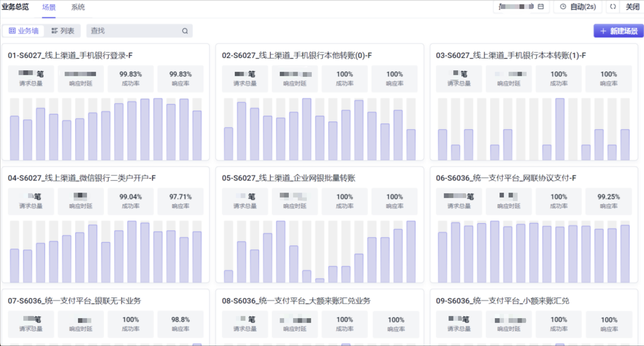Click the 关闭 button
This screenshot has height=346, width=644.
click(632, 7)
